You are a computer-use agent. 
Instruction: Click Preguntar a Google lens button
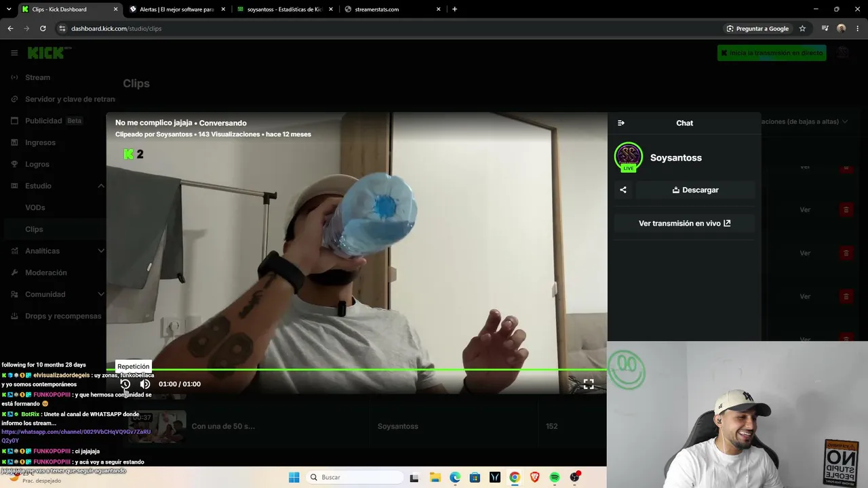pos(757,28)
